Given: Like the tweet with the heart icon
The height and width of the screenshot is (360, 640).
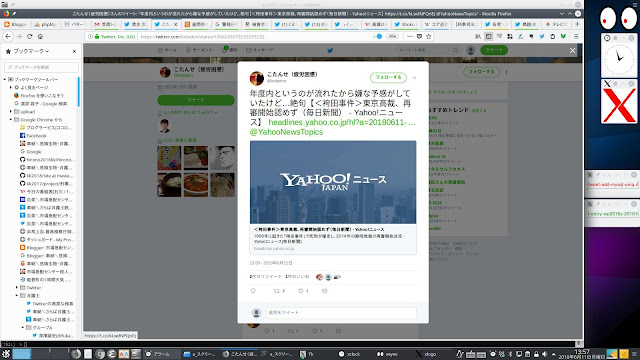Looking at the screenshot, I should tap(300, 291).
